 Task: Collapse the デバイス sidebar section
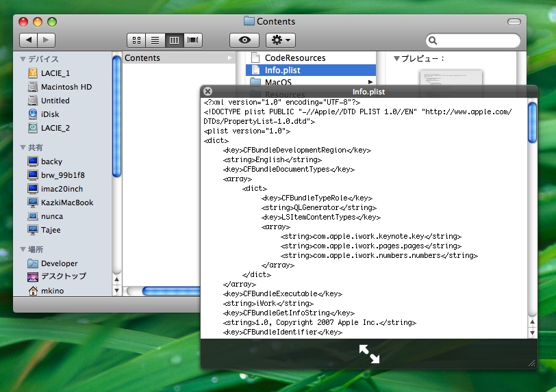23,60
